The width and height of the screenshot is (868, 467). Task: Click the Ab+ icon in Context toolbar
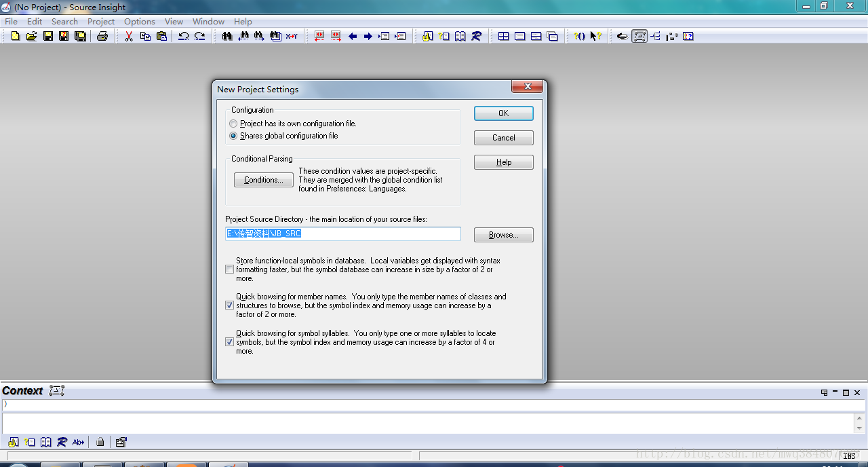(78, 442)
